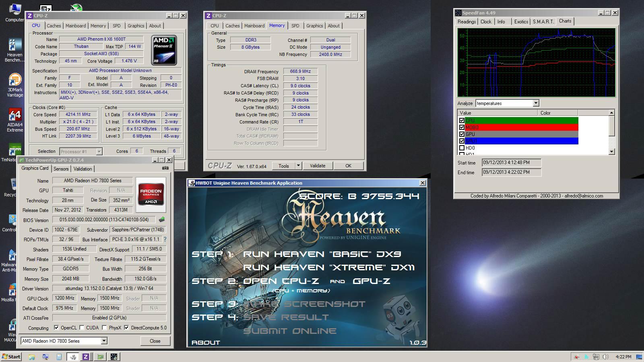This screenshot has height=362, width=644.
Task: Click the Radeon Graphics logo in GPU-Z
Action: (x=151, y=194)
